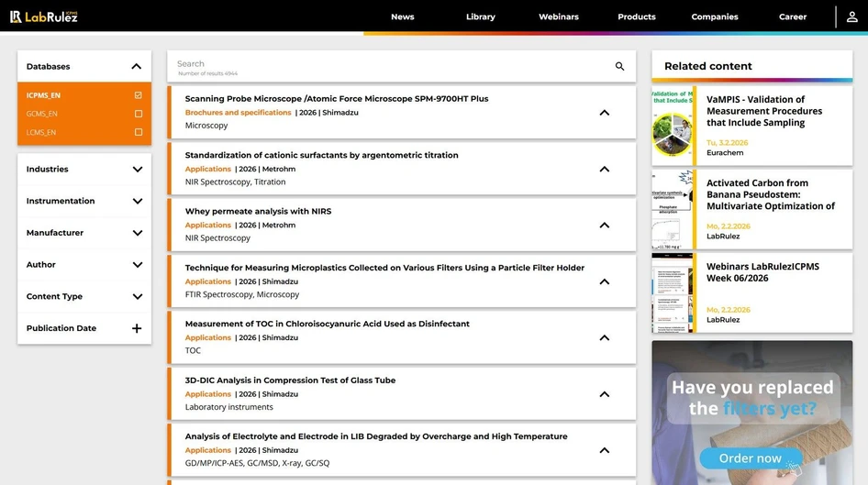Image resolution: width=868 pixels, height=485 pixels.
Task: Click 'Microscopy' tag under Scanning Probe result
Action: [206, 126]
